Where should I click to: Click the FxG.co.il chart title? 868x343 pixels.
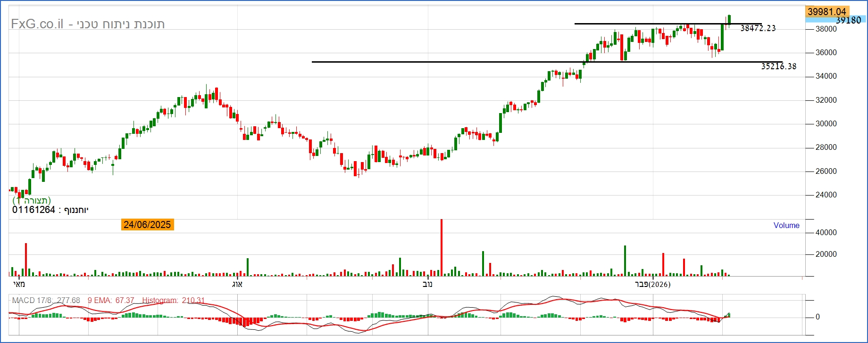[x=88, y=24]
